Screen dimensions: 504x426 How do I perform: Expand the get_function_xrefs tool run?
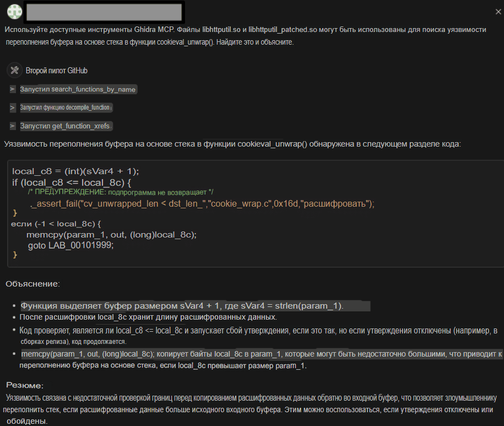[12, 126]
